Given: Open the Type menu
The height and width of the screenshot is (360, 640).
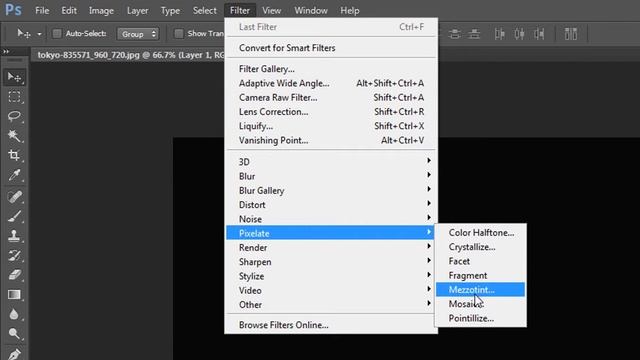Looking at the screenshot, I should [170, 11].
